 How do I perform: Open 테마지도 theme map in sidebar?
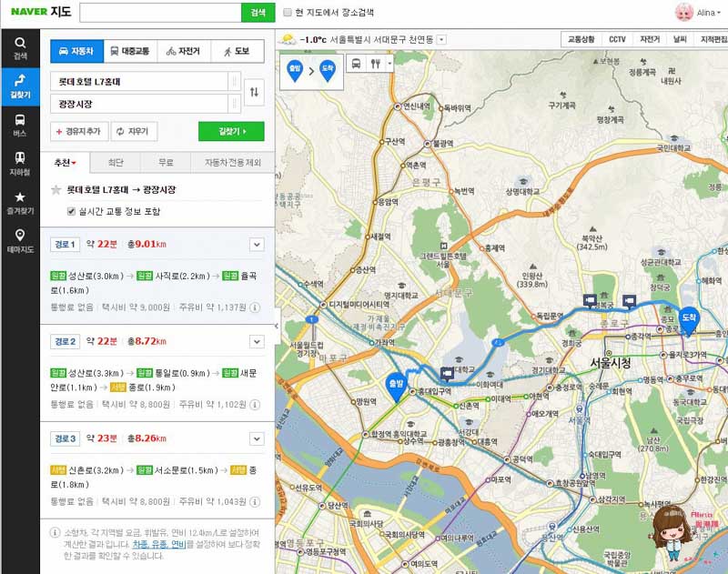tap(20, 241)
